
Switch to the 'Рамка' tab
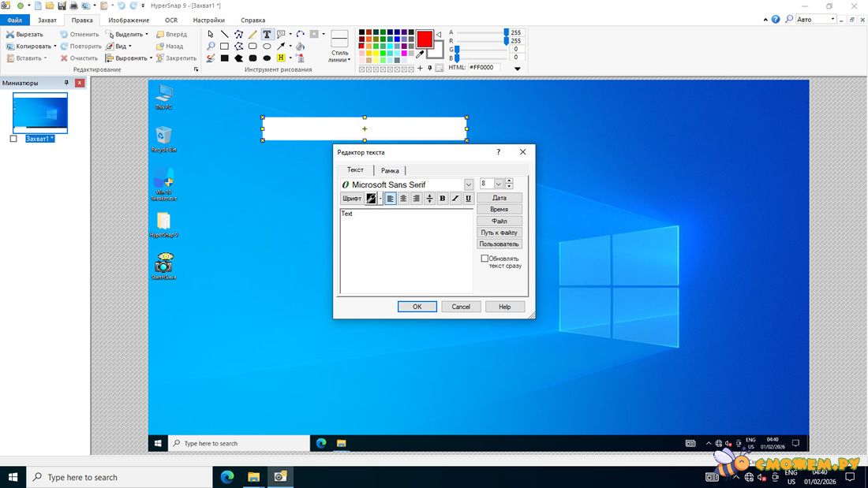point(390,170)
